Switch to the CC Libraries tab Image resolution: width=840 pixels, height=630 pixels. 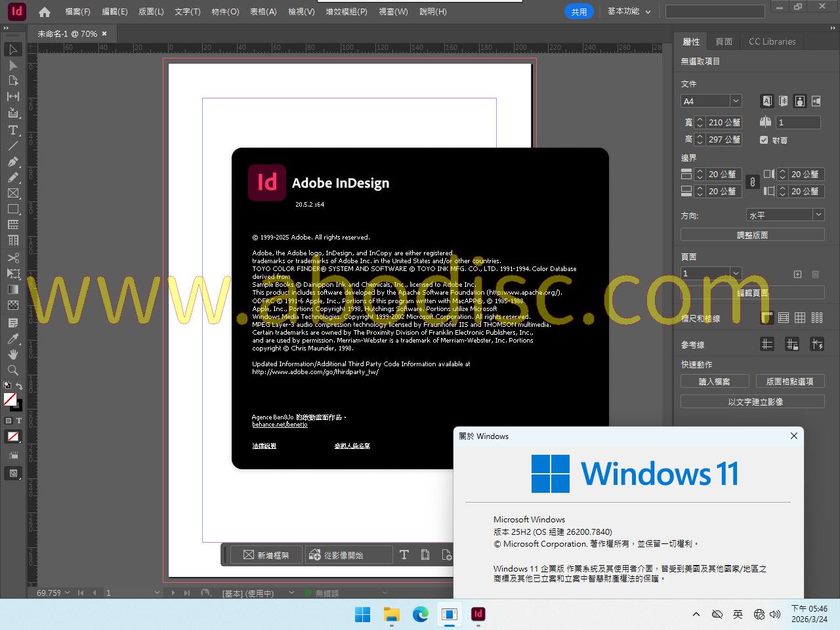[x=772, y=41]
